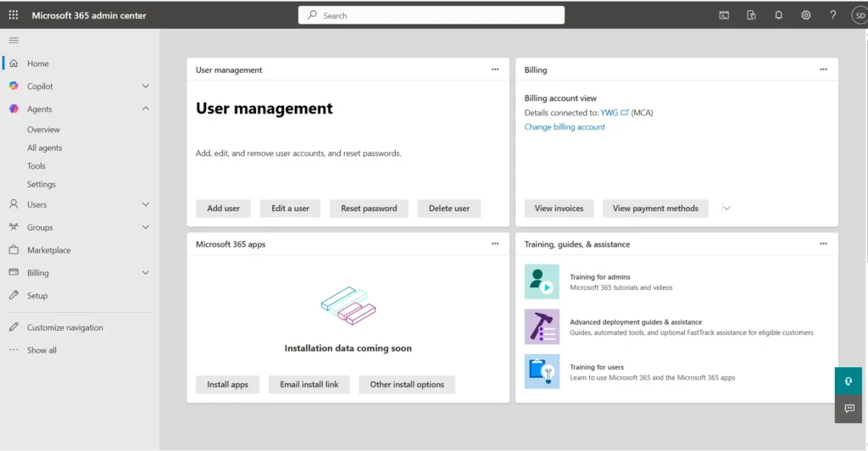Open Training for users link text

597,367
